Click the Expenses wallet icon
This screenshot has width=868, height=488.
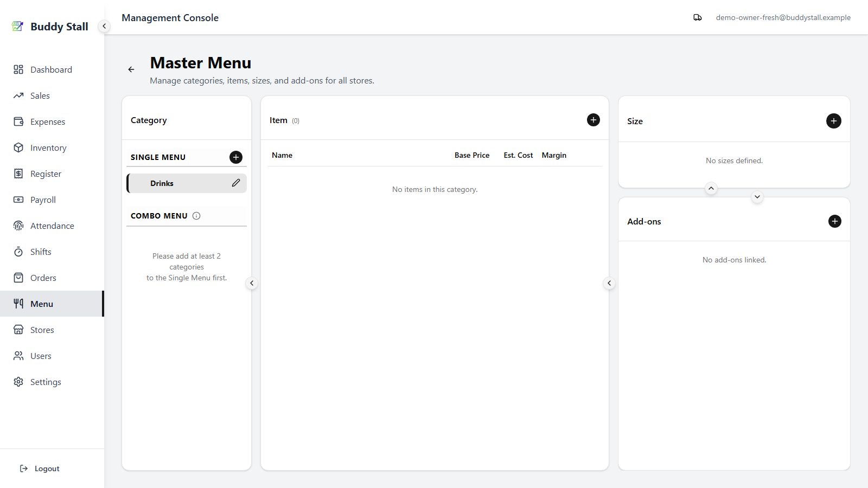18,121
